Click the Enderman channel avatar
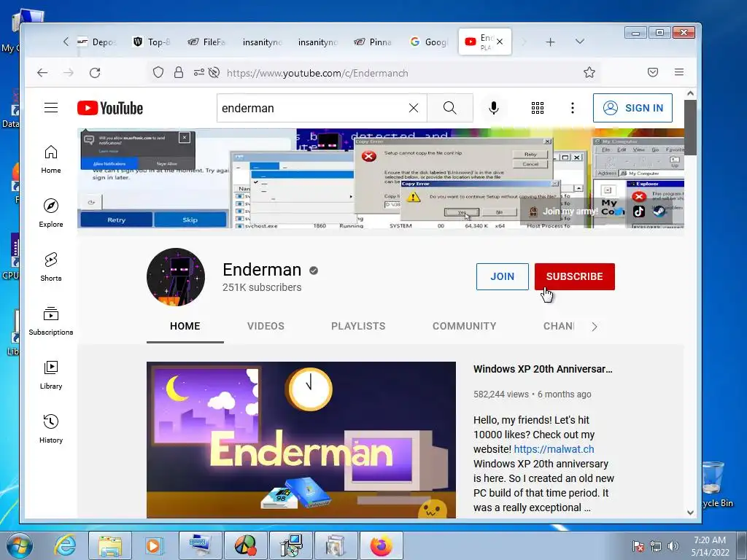The height and width of the screenshot is (560, 747). [176, 276]
